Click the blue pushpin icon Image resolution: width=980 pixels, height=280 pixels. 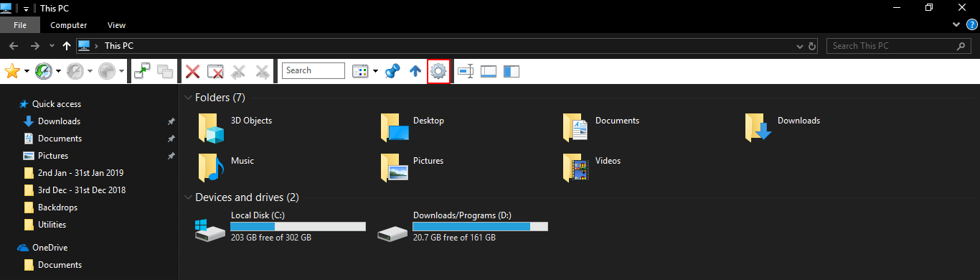pyautogui.click(x=392, y=71)
